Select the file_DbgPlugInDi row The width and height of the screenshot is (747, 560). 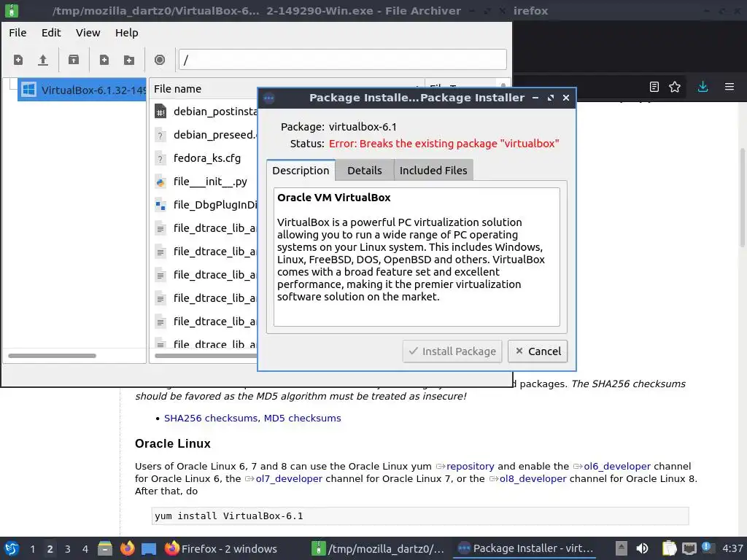(x=205, y=205)
